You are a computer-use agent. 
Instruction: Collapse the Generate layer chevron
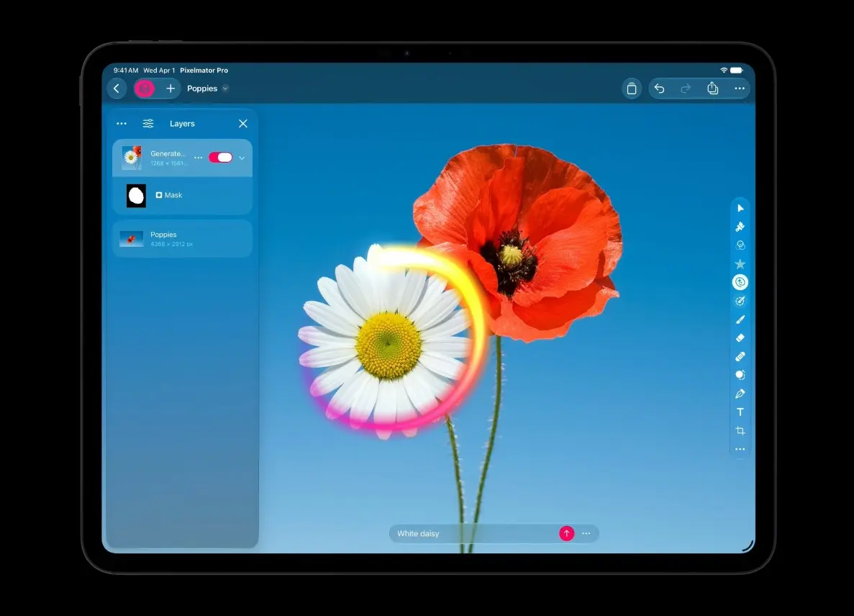pos(242,158)
